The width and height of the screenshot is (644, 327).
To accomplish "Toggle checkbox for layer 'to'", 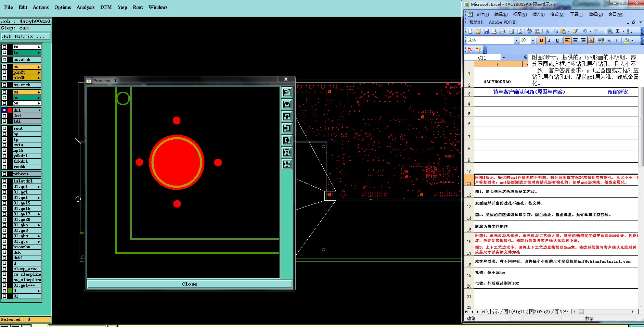I will (x=4, y=47).
